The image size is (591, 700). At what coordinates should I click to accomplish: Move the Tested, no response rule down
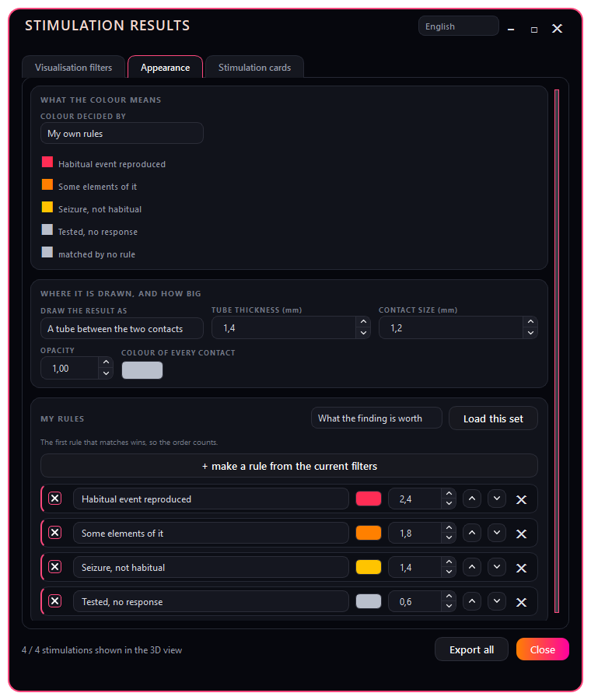click(497, 602)
